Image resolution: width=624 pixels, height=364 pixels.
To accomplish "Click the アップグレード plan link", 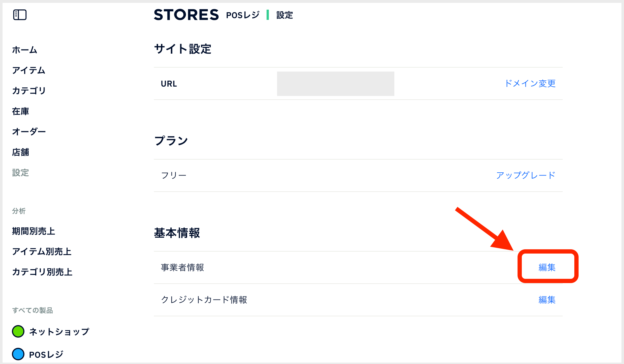I will tap(525, 175).
